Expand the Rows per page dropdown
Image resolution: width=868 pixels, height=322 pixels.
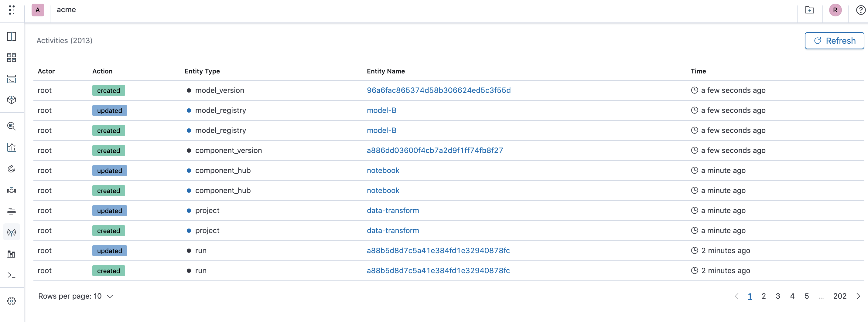[76, 296]
